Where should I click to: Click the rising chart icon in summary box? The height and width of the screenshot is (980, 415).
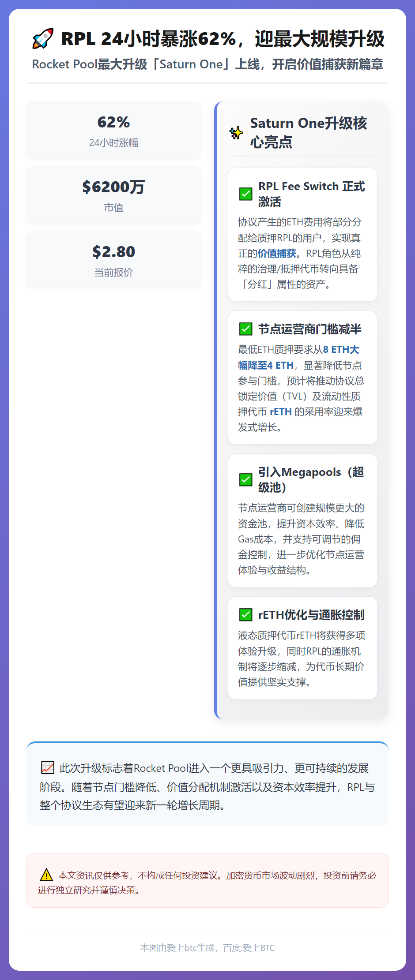click(x=47, y=768)
